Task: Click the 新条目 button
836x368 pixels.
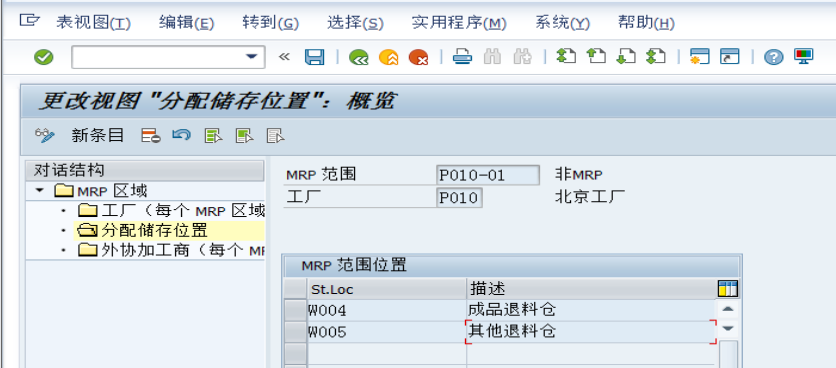Action: tap(98, 135)
